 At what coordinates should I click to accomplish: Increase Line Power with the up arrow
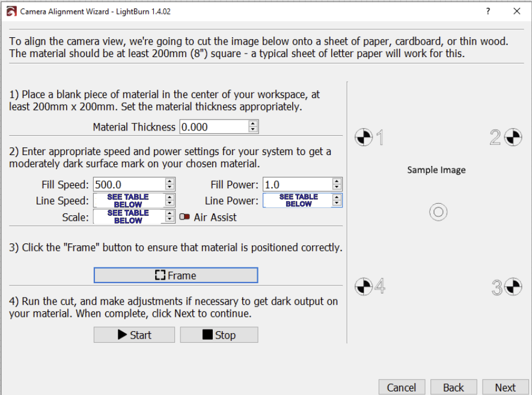click(337, 197)
